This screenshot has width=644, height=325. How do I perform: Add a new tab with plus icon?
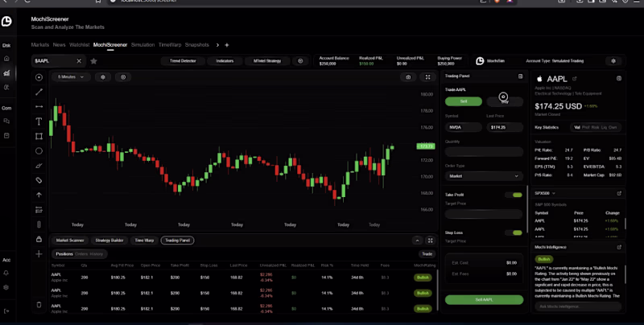coord(227,45)
